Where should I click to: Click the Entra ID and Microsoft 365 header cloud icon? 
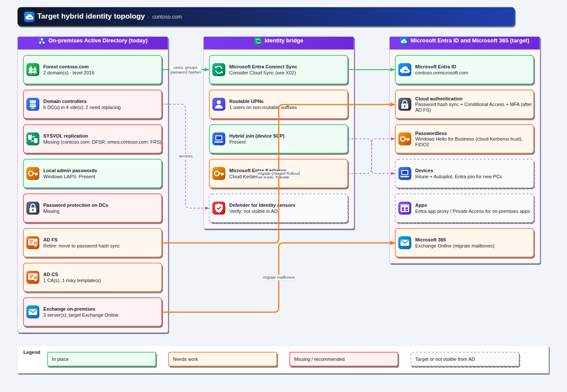404,41
